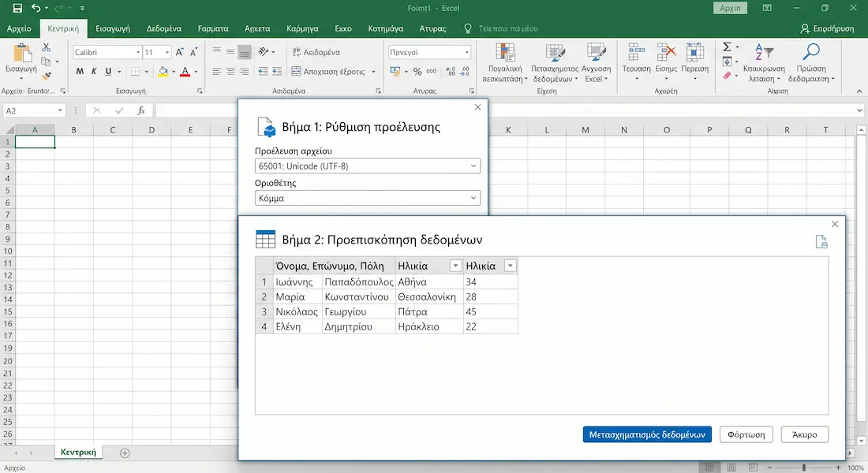Click the A2 name box
Viewport: 868px width, 473px height.
click(x=34, y=110)
